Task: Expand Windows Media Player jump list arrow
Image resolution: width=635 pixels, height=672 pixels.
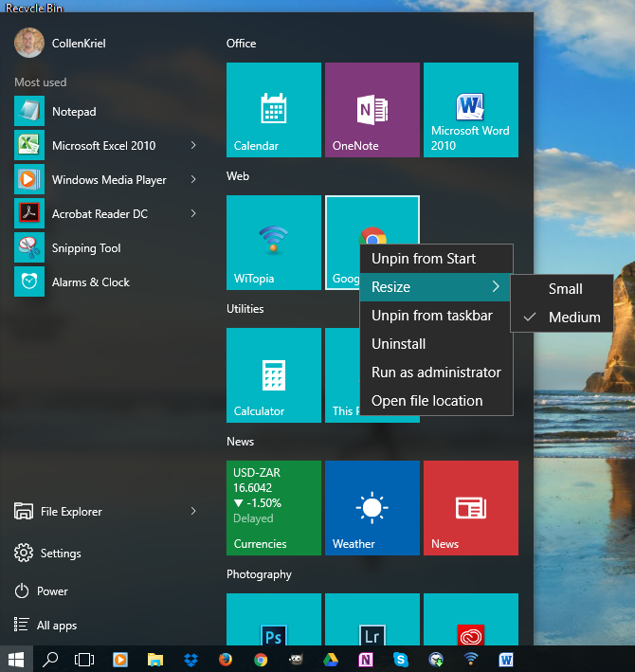Action: point(193,179)
